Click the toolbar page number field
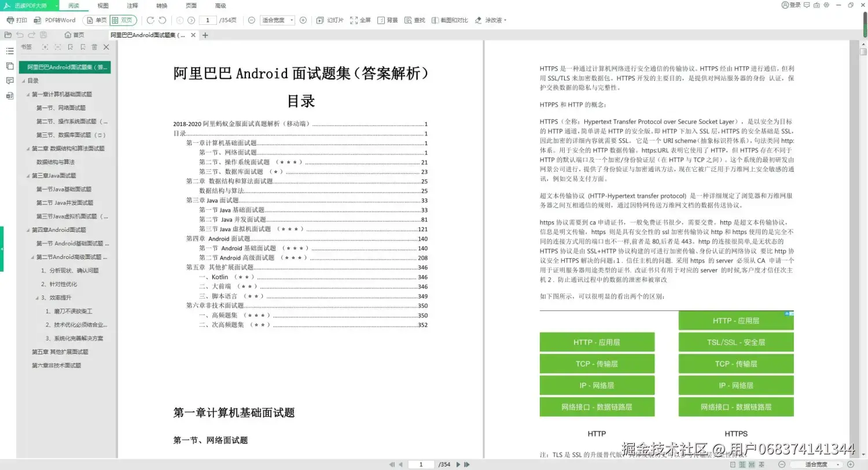The height and width of the screenshot is (470, 868). tap(208, 20)
